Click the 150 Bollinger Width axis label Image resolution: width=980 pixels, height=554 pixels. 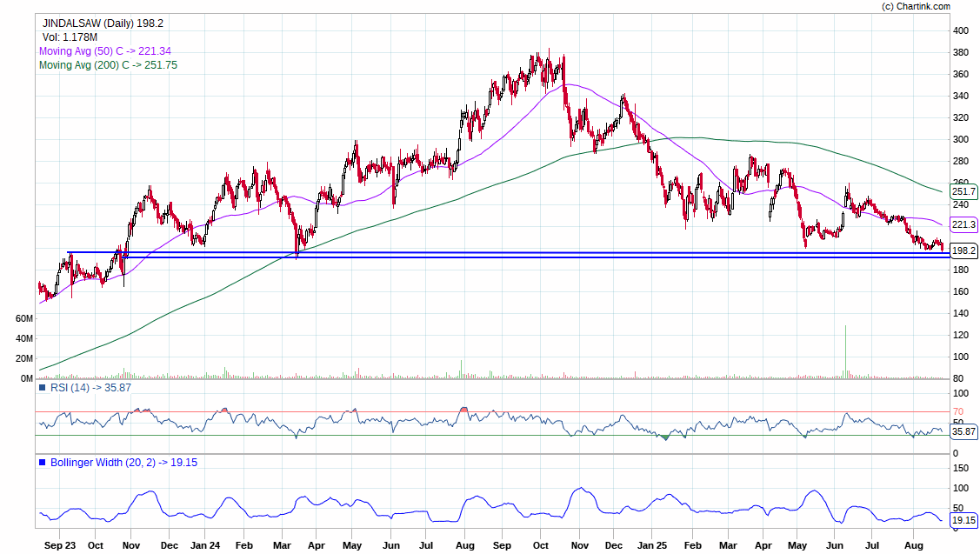point(961,469)
